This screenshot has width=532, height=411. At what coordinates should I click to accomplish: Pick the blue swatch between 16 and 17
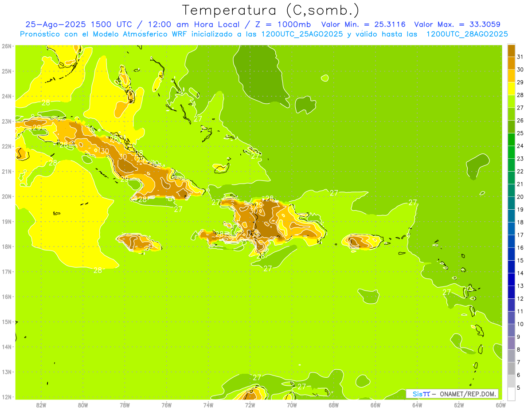[511, 241]
